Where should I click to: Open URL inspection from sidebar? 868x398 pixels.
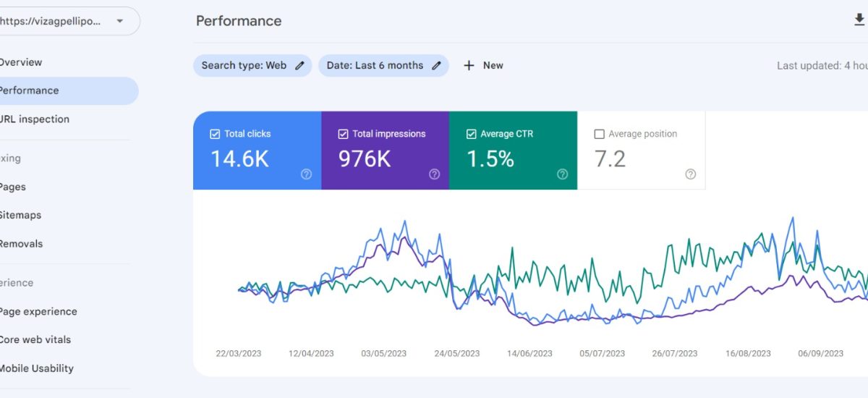coord(34,119)
